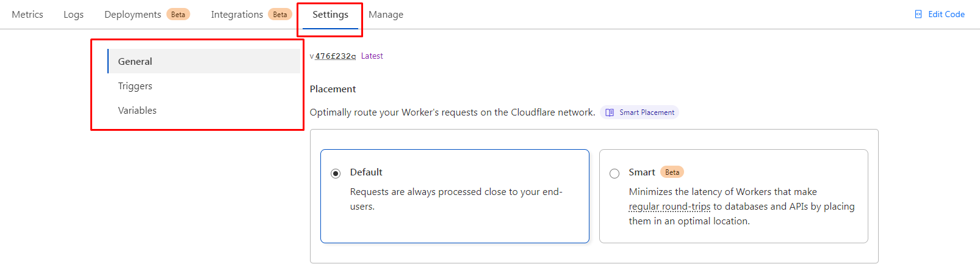The width and height of the screenshot is (980, 272).
Task: Select the Settings tab
Action: [330, 14]
